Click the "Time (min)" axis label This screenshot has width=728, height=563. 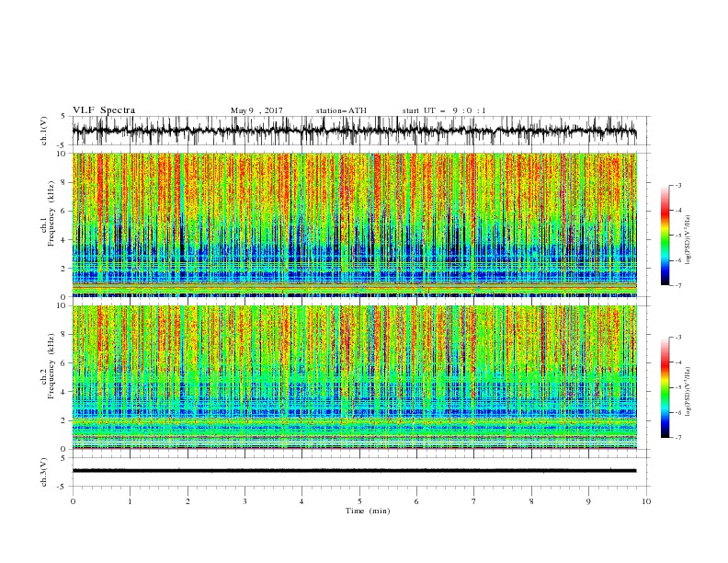(x=368, y=511)
